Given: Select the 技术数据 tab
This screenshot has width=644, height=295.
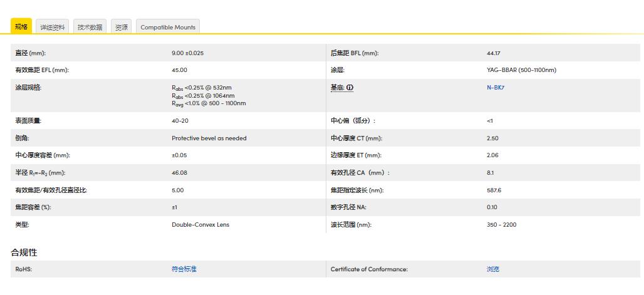Looking at the screenshot, I should (90, 27).
